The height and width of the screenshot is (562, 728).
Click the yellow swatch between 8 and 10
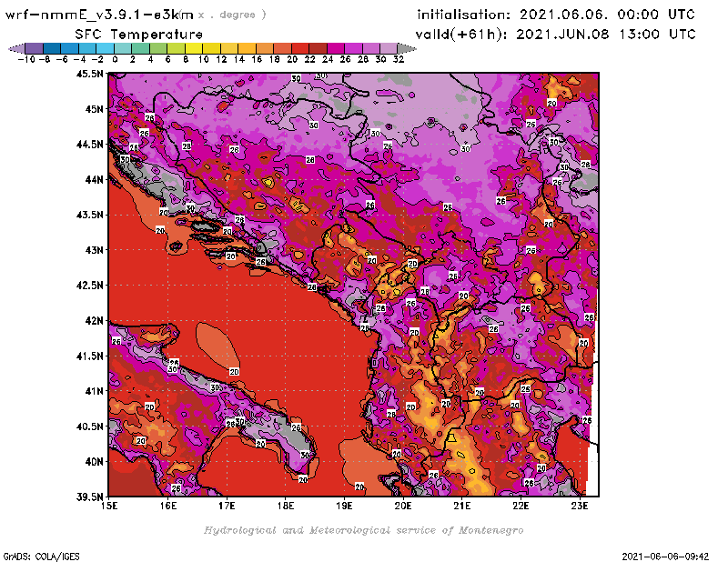[194, 47]
